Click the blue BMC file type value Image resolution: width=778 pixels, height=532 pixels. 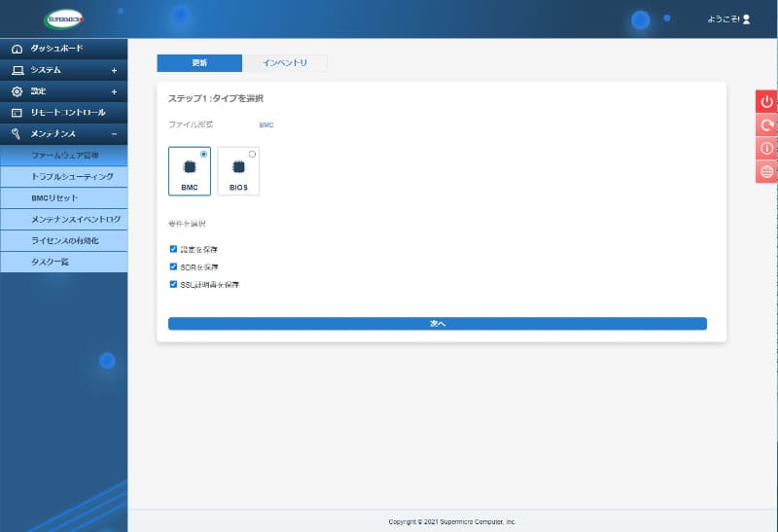click(266, 125)
